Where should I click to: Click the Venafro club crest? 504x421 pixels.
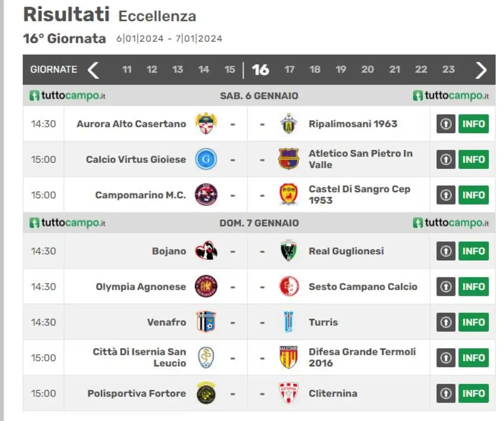point(206,322)
